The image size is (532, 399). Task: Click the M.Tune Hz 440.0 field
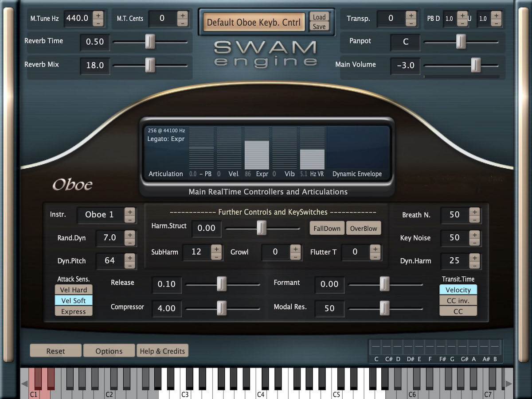(x=78, y=19)
